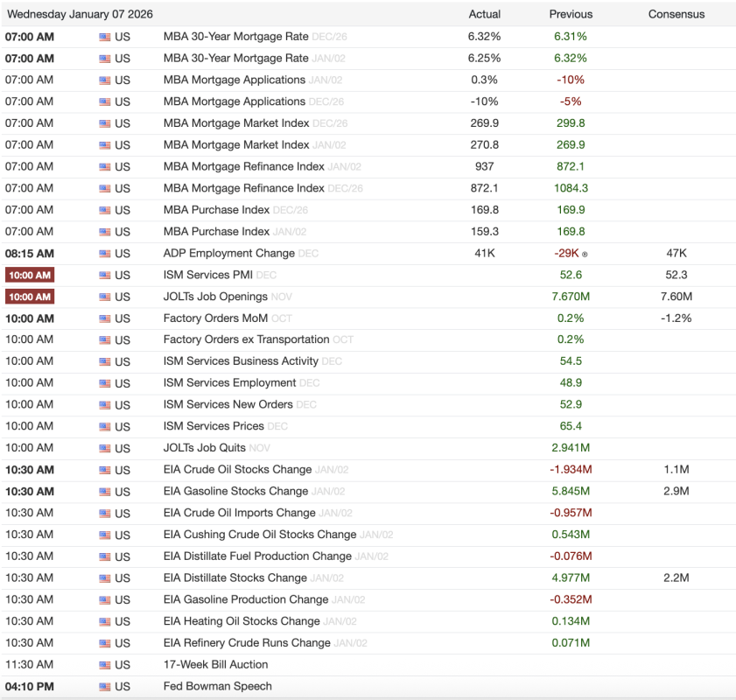The width and height of the screenshot is (736, 700).
Task: Open the ISM Services Prices event
Action: pos(214,426)
